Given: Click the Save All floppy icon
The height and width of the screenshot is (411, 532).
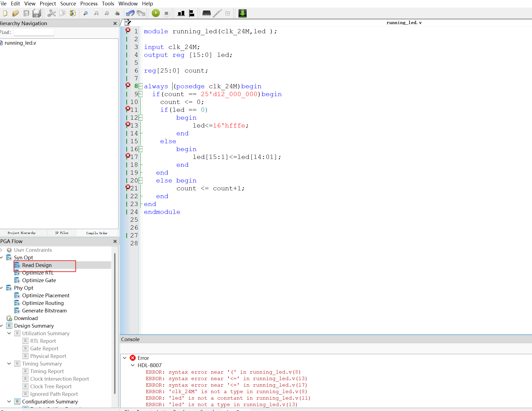Looking at the screenshot, I should 37,13.
